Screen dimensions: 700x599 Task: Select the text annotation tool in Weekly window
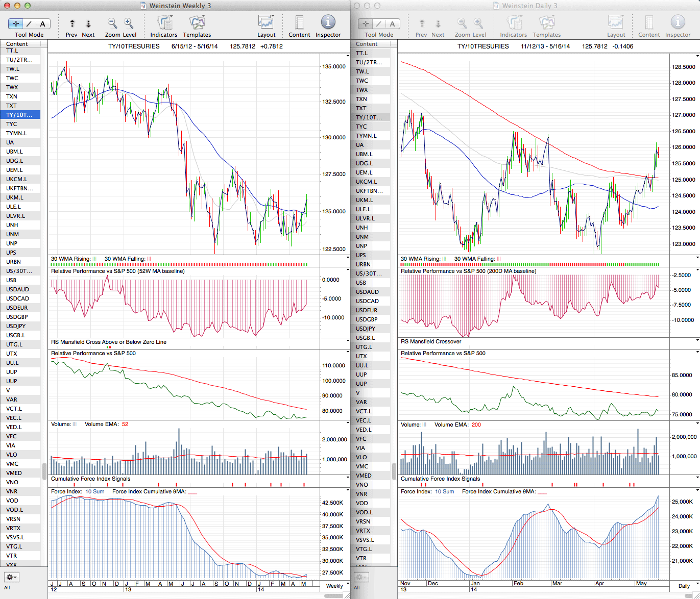pyautogui.click(x=42, y=23)
